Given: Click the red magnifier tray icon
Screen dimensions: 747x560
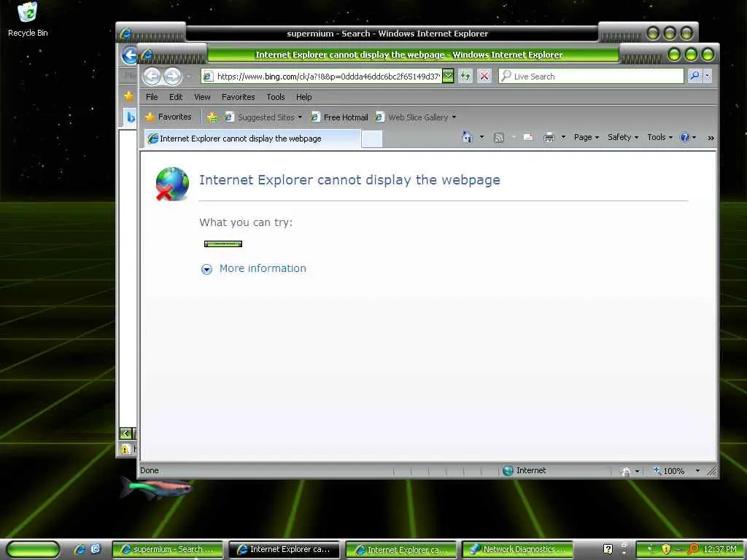Looking at the screenshot, I should coord(693,550).
